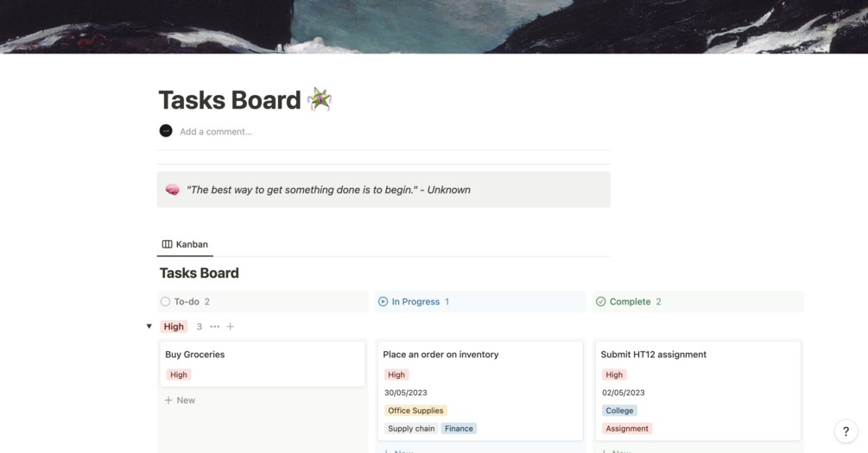Click the brain emoji in quote callout
Viewport: 868px width, 453px height.
(x=172, y=190)
